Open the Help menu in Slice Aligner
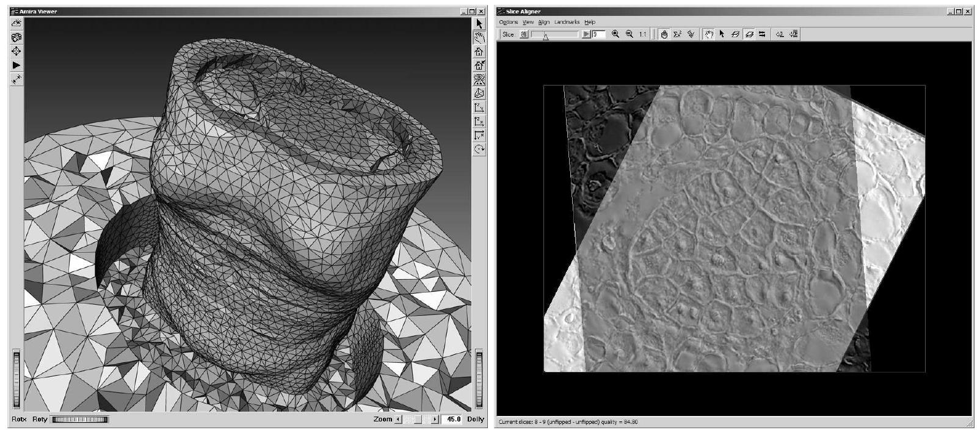This screenshot has height=430, width=980. click(590, 22)
